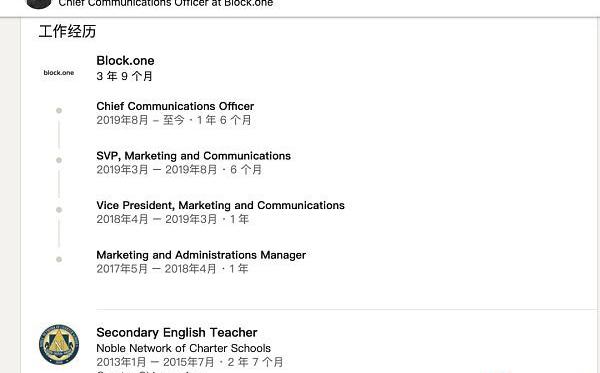Click the timeline dot beside Marketing and Administrations Manager
The height and width of the screenshot is (373, 600).
(x=59, y=259)
